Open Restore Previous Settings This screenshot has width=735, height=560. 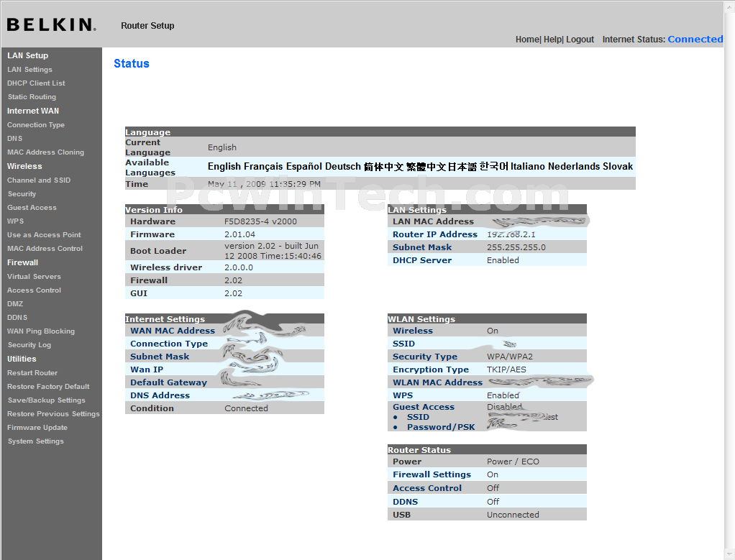[x=53, y=414]
